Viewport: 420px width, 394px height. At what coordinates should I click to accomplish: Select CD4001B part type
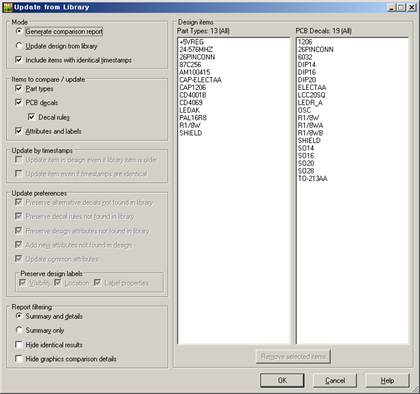(x=193, y=95)
